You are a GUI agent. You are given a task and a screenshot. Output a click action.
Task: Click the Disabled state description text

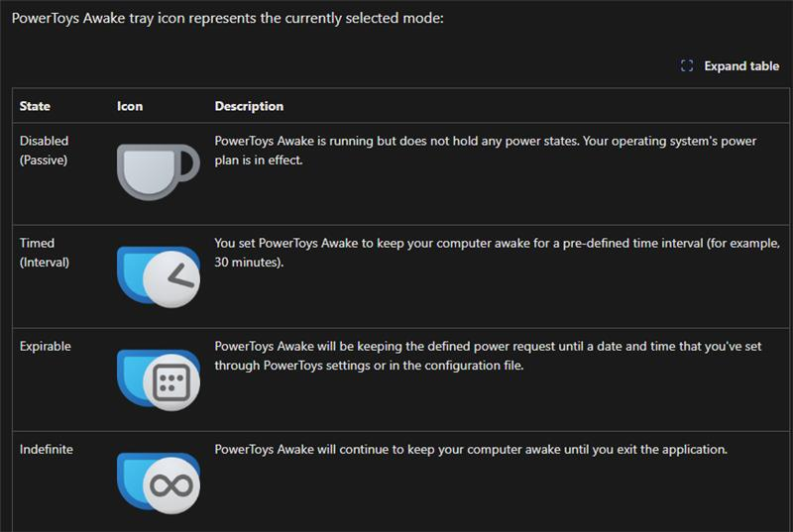point(486,150)
